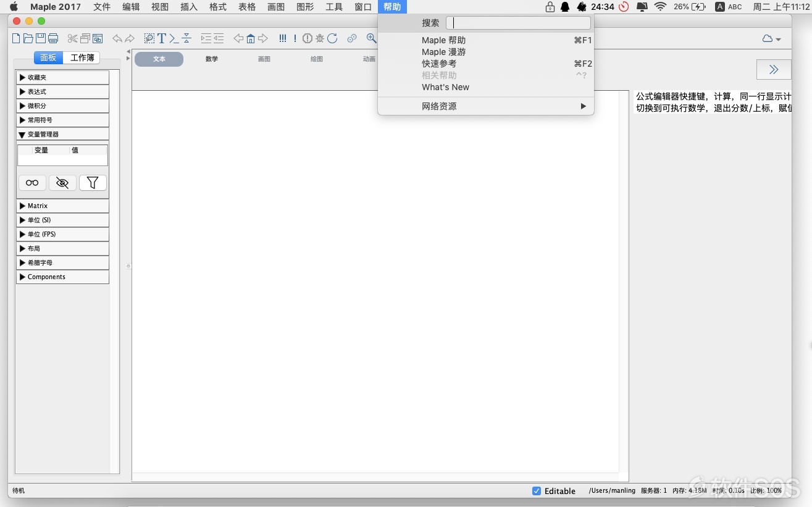Toggle the crossed-eye hide variables button
This screenshot has width=812, height=507.
tap(62, 183)
